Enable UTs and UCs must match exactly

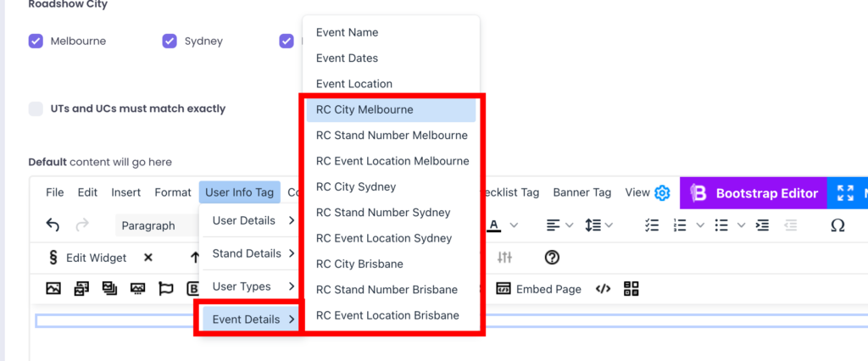36,108
